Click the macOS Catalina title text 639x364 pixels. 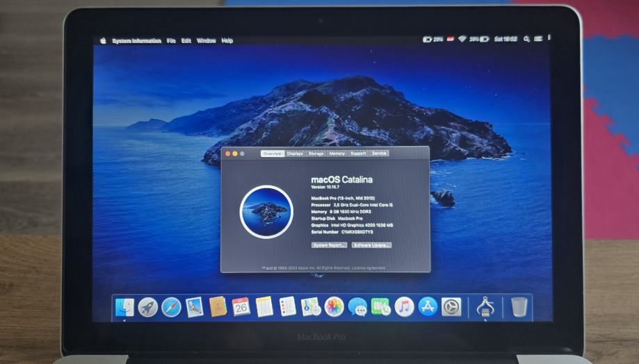341,179
